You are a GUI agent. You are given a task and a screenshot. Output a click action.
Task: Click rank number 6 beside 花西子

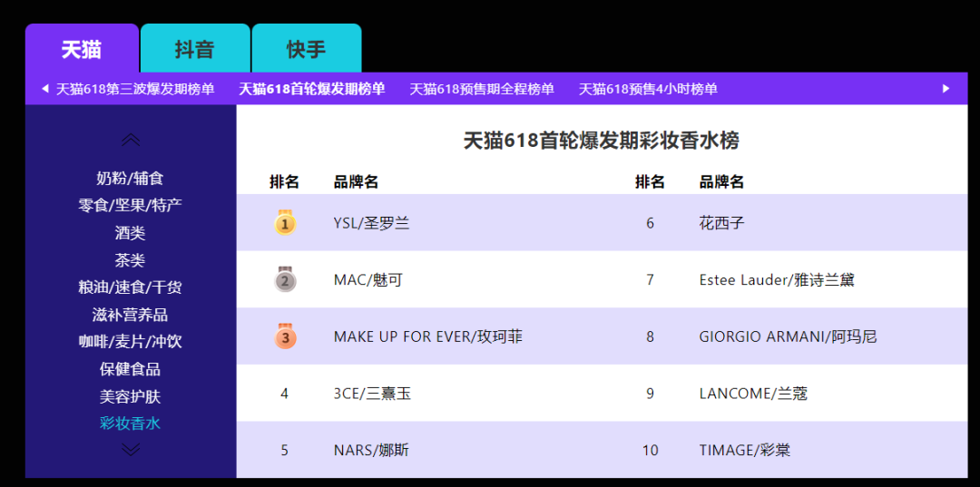[x=650, y=223]
